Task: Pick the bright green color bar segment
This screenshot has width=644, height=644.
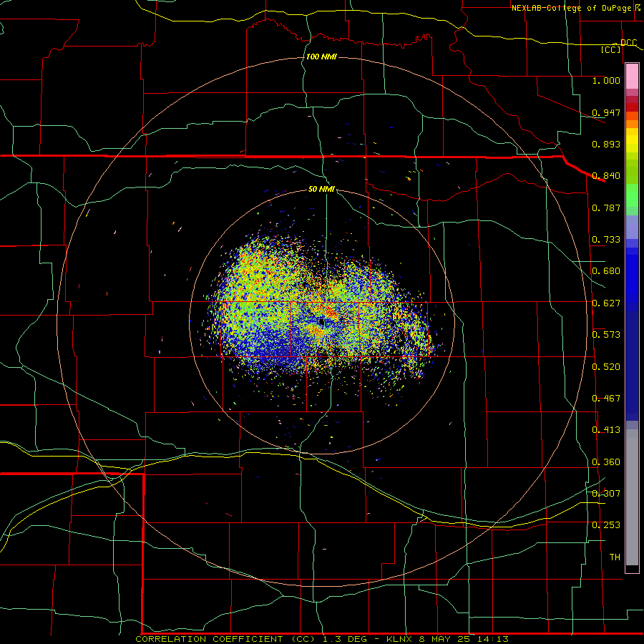Action: click(x=632, y=195)
